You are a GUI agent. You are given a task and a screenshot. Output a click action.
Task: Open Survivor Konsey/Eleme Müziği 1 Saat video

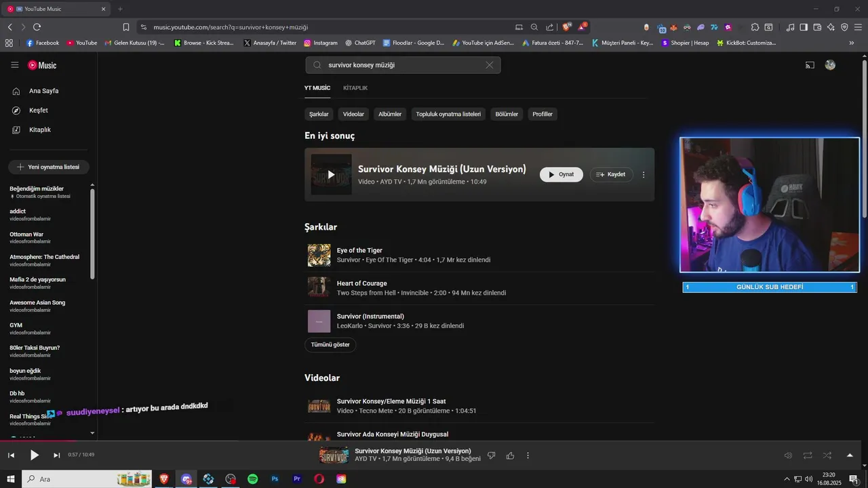click(391, 401)
